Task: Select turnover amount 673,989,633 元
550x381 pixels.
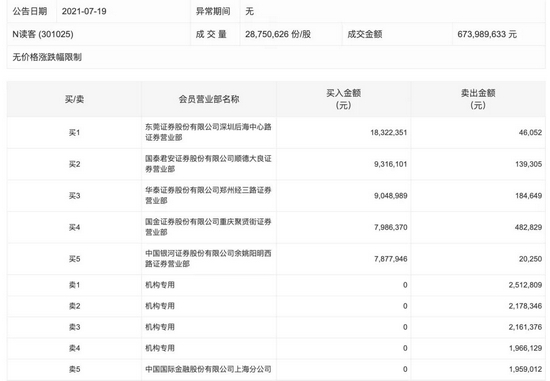Action: [x=487, y=34]
